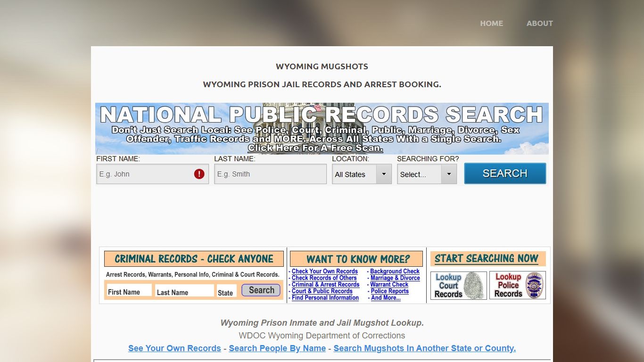Open the ABOUT menu item

[539, 23]
